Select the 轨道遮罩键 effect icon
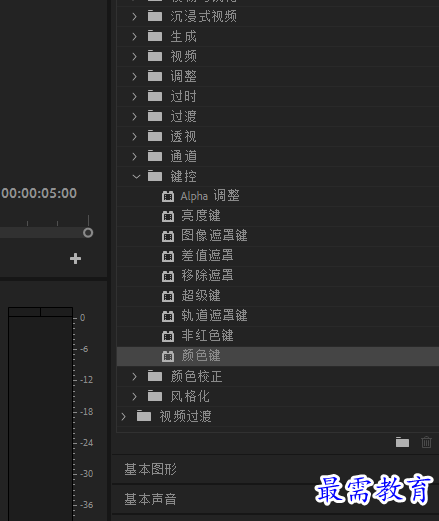The width and height of the screenshot is (439, 521). click(x=168, y=316)
